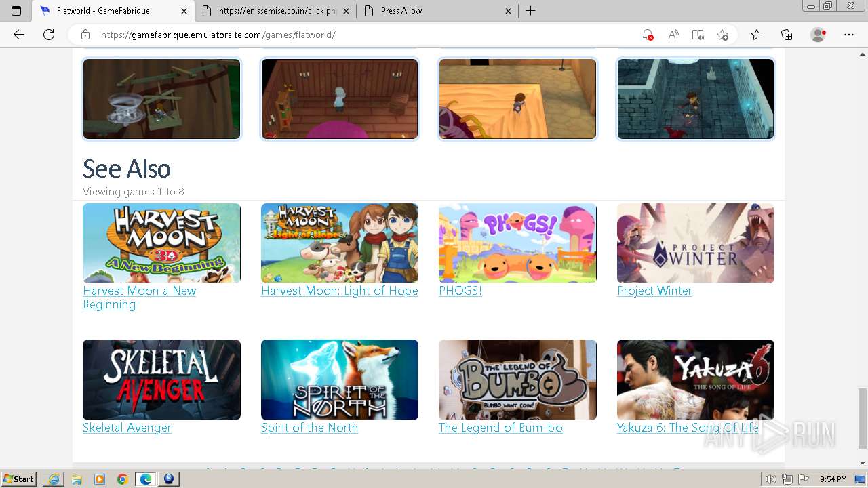Open Settings and more ellipsis menu
This screenshot has width=868, height=488.
tap(849, 35)
